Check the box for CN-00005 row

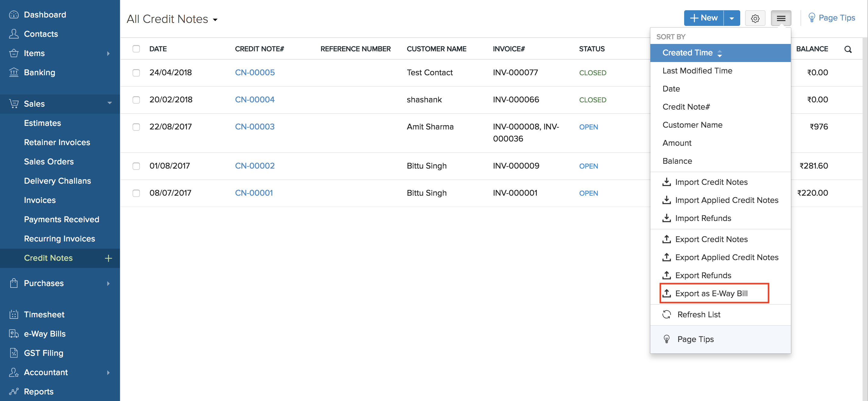coord(136,73)
